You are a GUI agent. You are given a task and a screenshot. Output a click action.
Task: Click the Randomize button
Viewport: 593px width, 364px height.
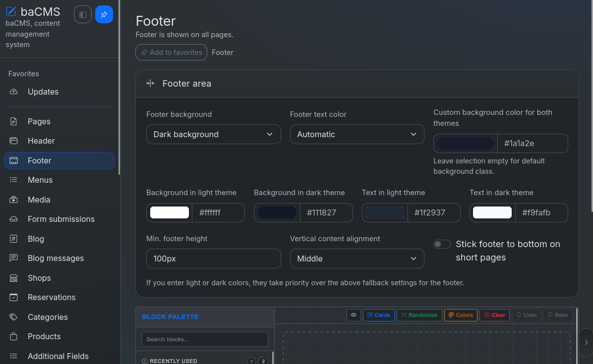pos(419,315)
